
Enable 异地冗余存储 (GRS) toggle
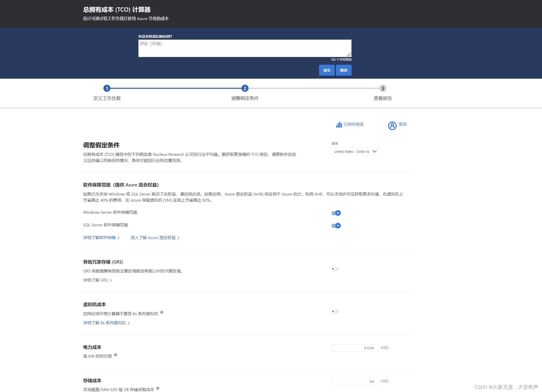335,269
